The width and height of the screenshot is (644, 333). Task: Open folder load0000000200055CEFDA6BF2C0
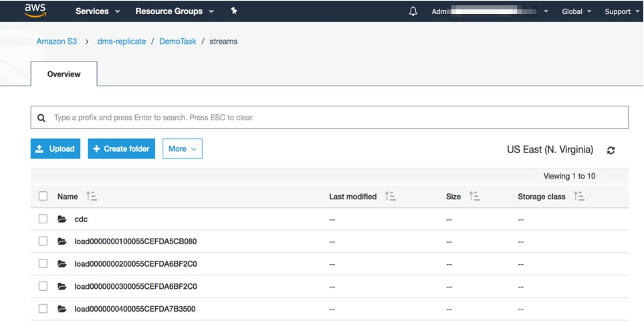click(x=136, y=264)
